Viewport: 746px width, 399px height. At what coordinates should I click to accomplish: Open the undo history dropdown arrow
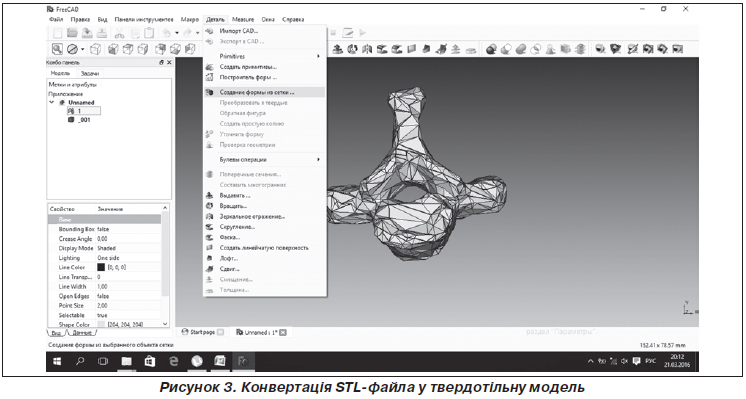[x=177, y=33]
